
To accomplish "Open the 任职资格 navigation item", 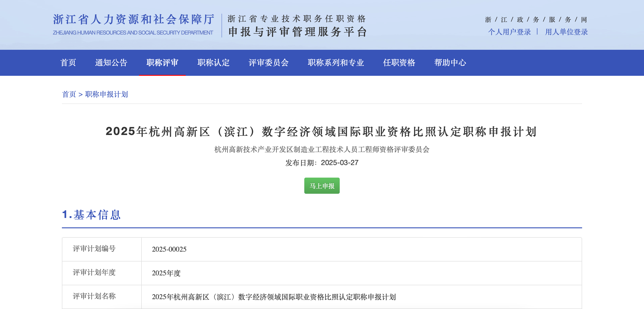I will coord(399,63).
